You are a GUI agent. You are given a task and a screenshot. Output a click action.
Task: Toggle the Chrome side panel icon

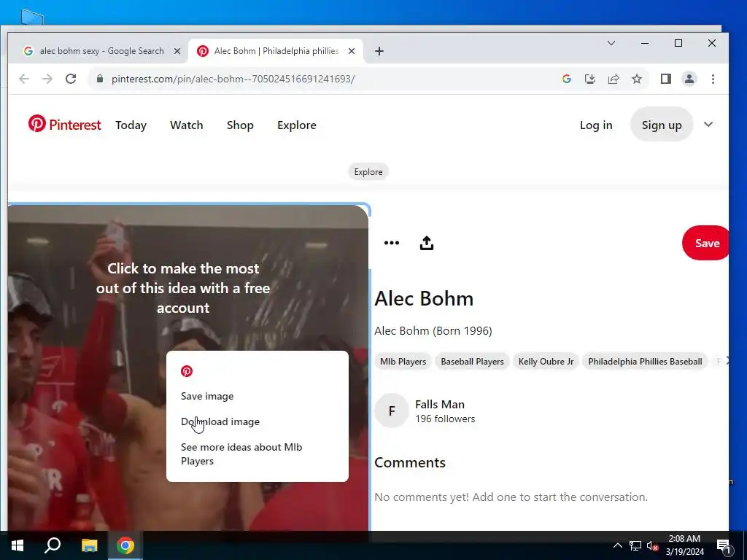(666, 79)
